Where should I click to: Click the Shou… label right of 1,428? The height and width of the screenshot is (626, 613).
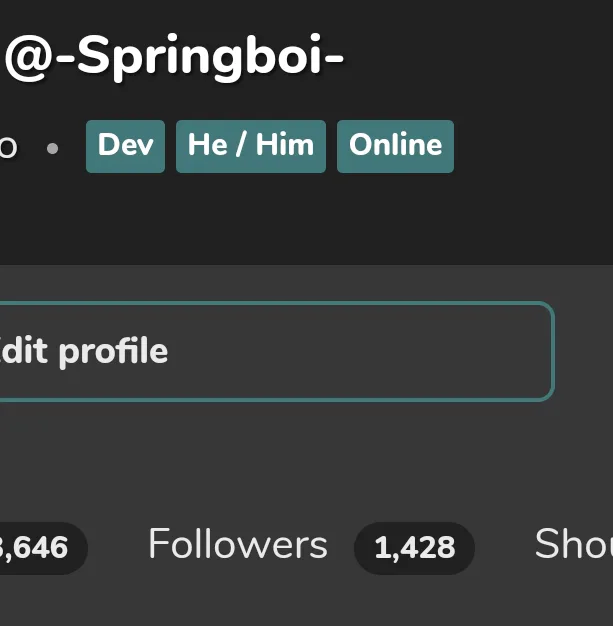(573, 545)
